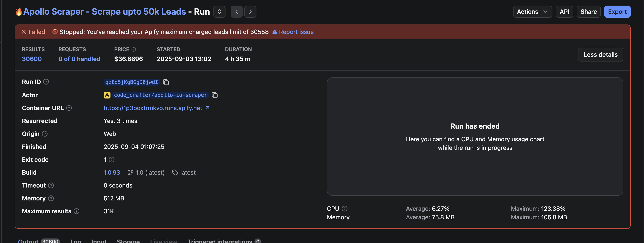Open Price info tooltip
Screen dimensions: 644x243
coord(134,49)
